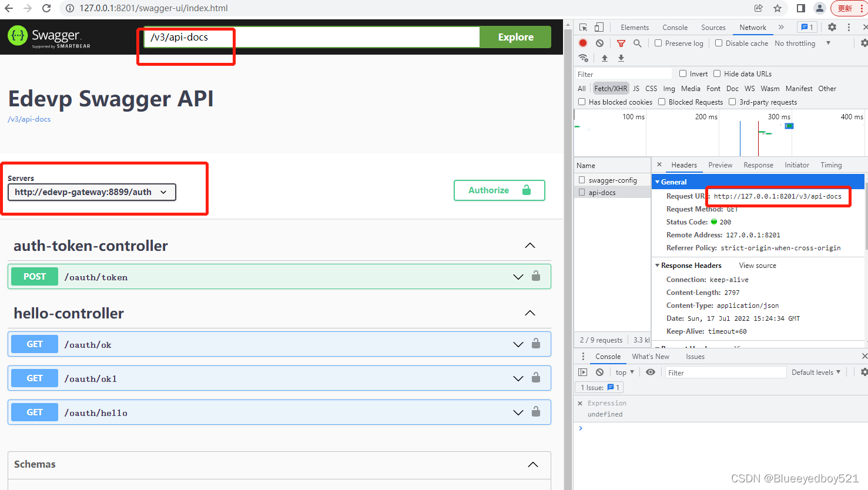Open DevTools settings gear
The width and height of the screenshot is (868, 490).
click(832, 27)
